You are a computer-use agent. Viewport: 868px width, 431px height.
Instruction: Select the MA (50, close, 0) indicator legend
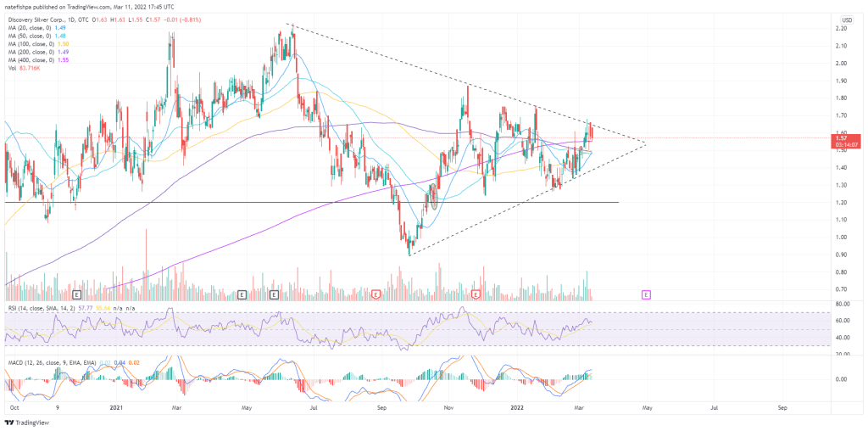(x=36, y=36)
